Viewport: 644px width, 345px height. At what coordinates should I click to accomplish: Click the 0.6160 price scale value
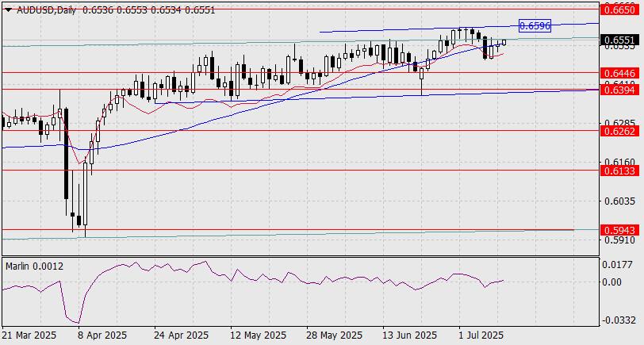point(619,162)
